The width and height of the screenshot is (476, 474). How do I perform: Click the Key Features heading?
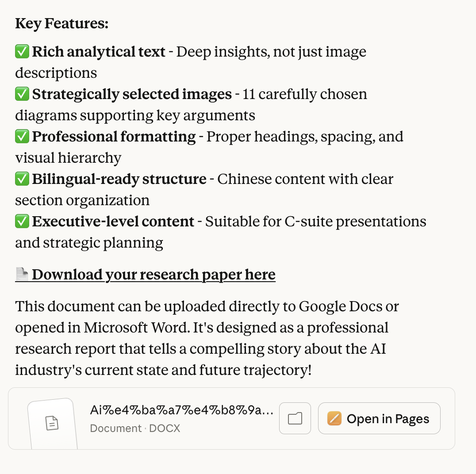(x=62, y=23)
